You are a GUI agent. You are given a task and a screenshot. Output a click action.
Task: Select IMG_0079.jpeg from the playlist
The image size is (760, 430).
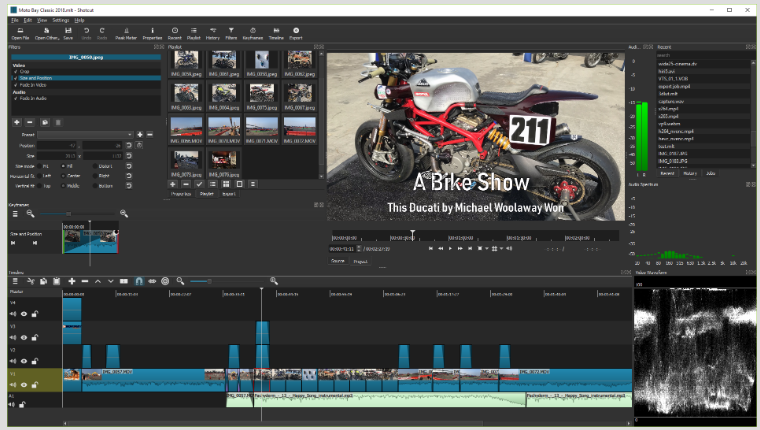pos(224,163)
